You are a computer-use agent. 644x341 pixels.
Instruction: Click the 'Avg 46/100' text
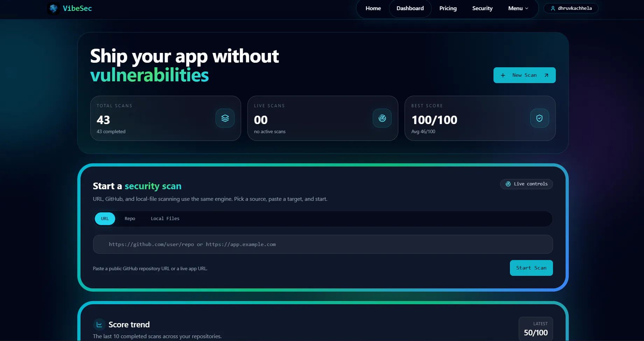coord(423,131)
